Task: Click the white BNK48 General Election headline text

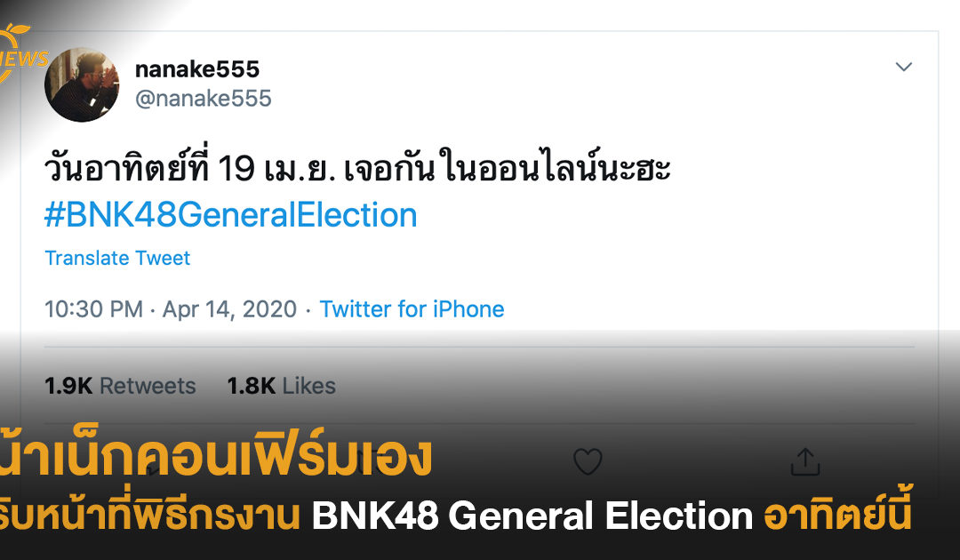Action: [532, 516]
